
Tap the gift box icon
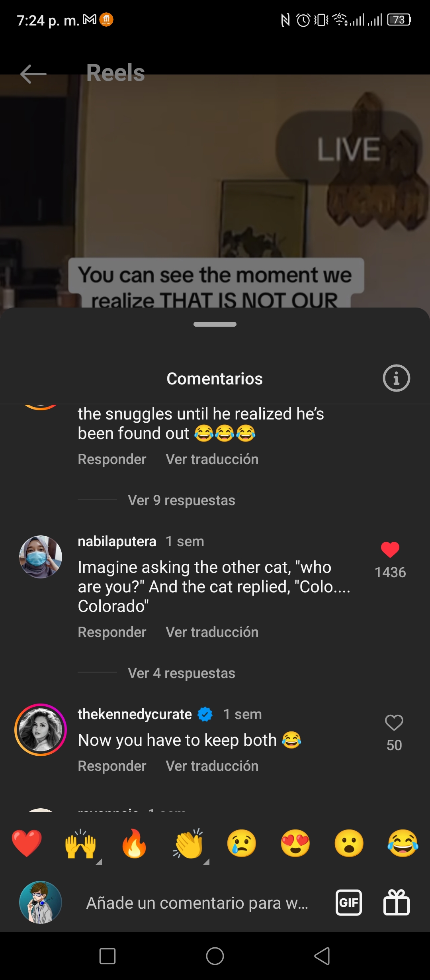(396, 902)
